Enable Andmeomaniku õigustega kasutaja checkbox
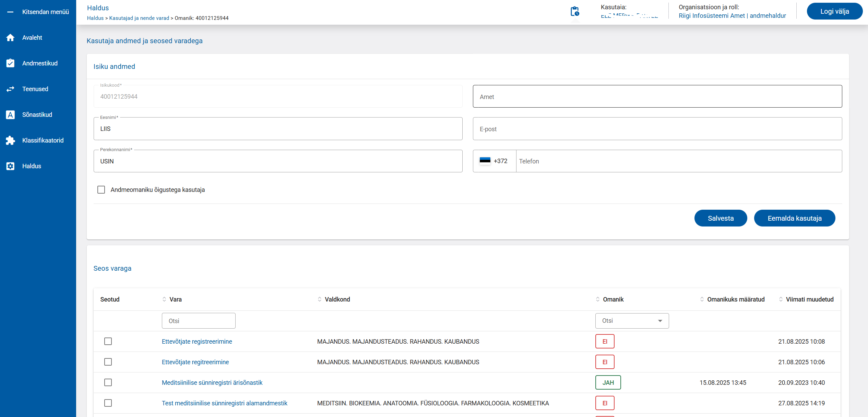The height and width of the screenshot is (417, 868). click(x=101, y=190)
